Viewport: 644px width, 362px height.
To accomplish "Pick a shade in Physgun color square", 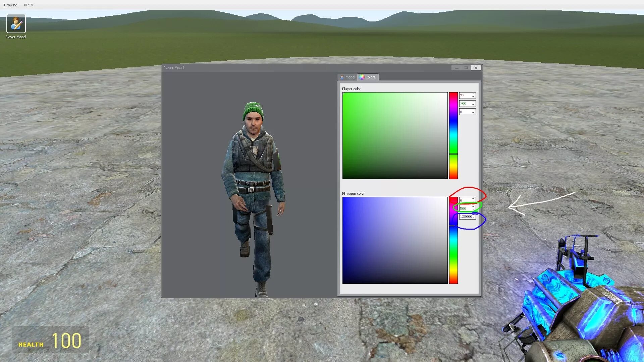I will click(x=395, y=240).
